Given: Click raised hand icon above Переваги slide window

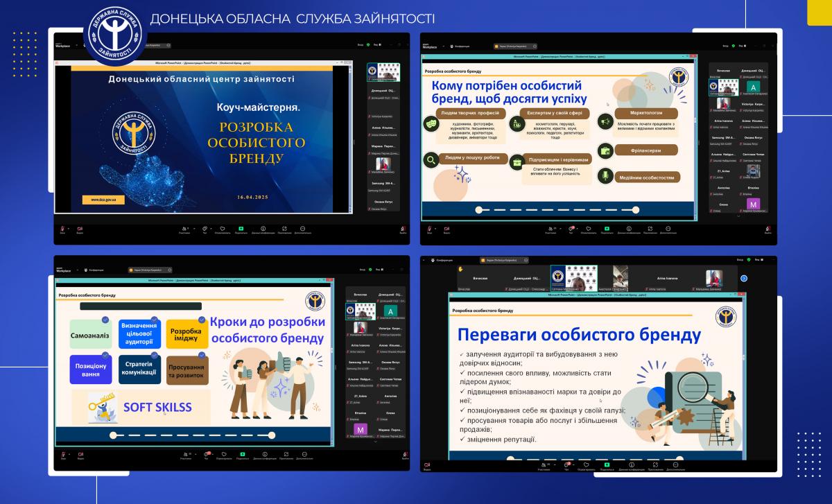Looking at the screenshot, I should pos(459,268).
